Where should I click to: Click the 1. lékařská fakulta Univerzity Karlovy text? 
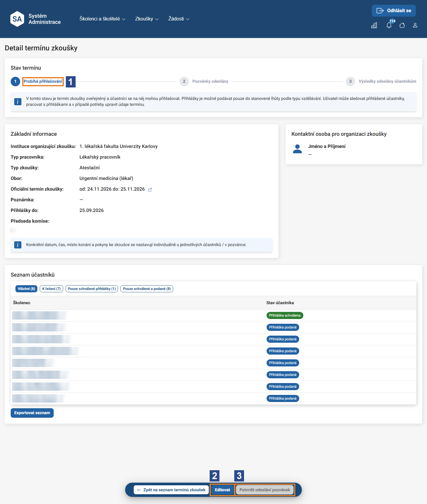[x=119, y=146]
